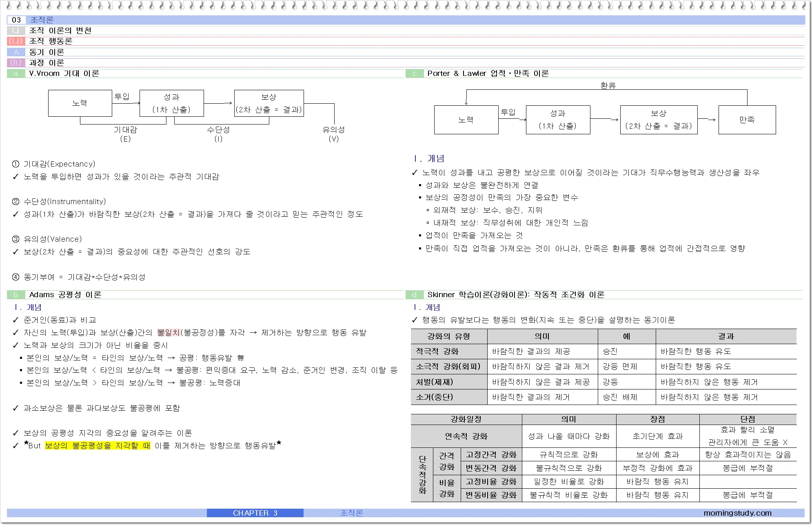Click the '기대감 (E)' diagram label

pyautogui.click(x=125, y=134)
